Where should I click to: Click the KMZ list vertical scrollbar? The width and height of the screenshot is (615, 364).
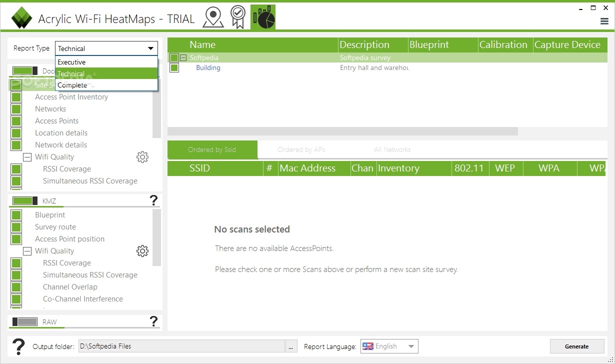(x=156, y=237)
